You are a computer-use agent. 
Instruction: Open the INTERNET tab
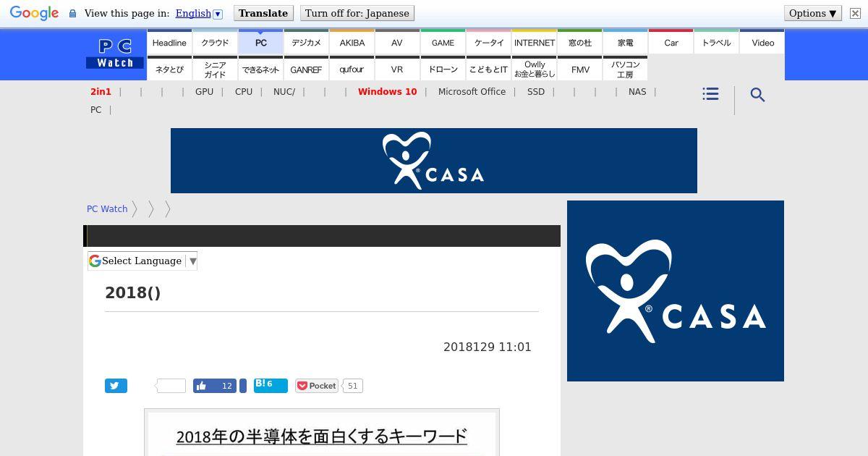(x=535, y=42)
